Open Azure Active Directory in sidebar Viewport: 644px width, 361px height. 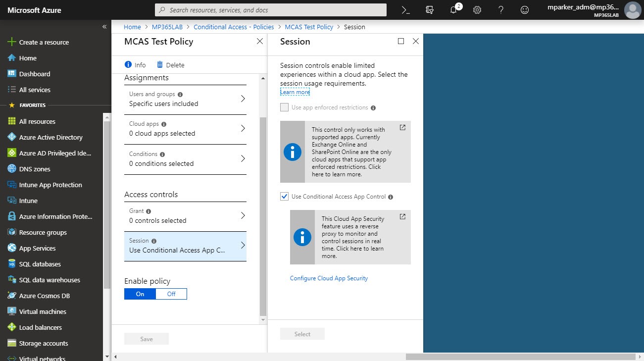[51, 137]
